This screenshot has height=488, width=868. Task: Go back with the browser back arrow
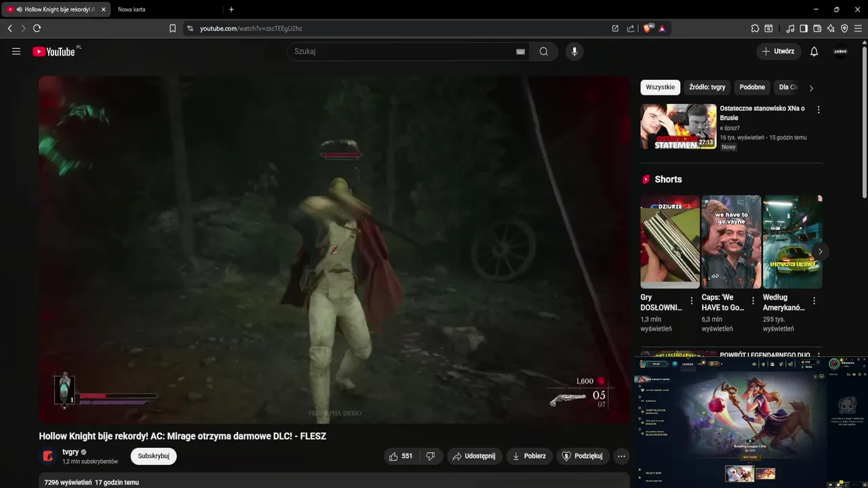click(x=9, y=28)
